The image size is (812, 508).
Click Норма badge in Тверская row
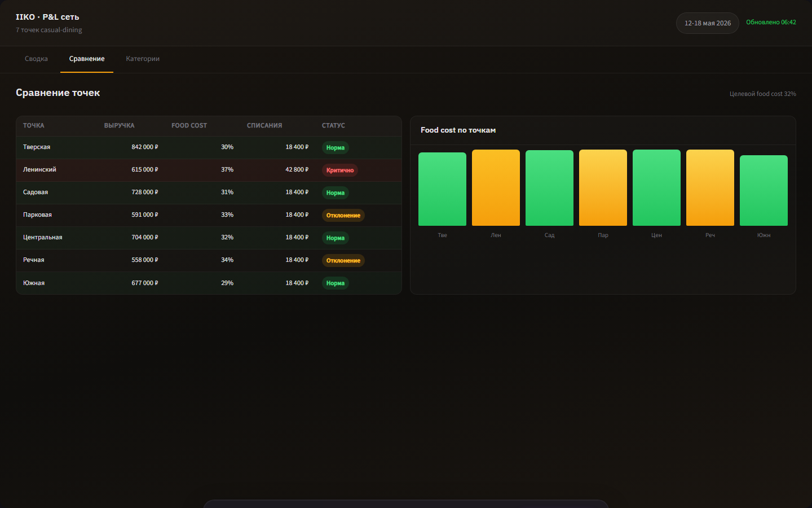(336, 147)
